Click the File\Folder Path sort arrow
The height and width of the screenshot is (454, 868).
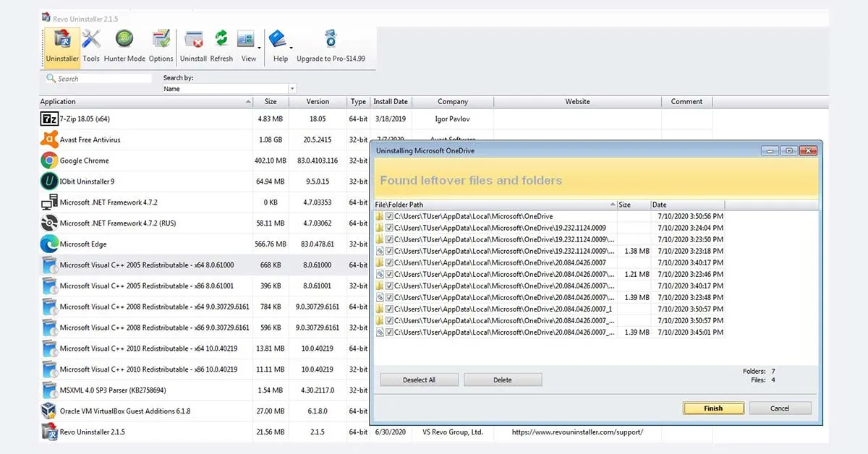point(613,205)
